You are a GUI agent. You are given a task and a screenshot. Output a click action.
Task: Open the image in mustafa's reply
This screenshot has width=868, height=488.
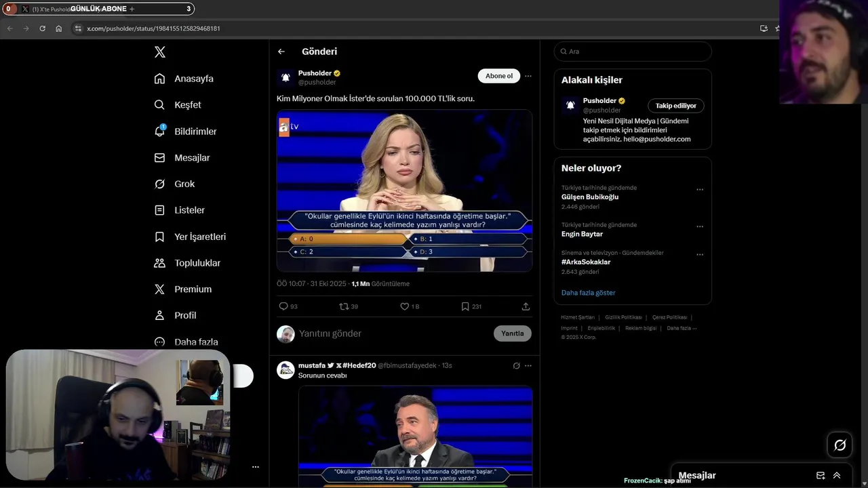tap(415, 436)
